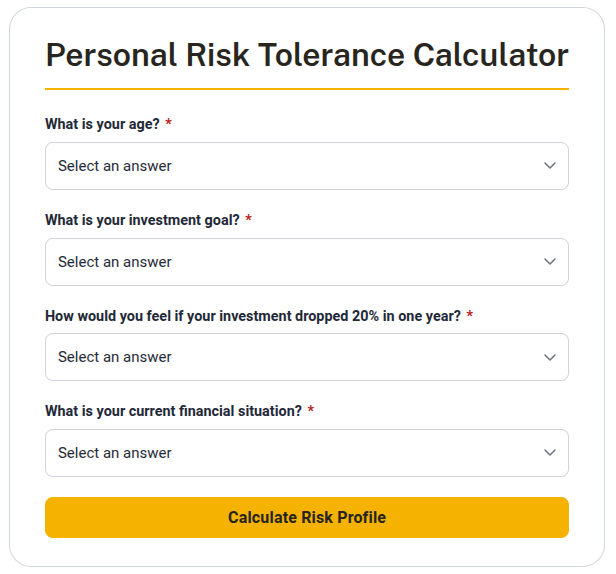Click the red asterisk beside investment goal

(x=248, y=220)
